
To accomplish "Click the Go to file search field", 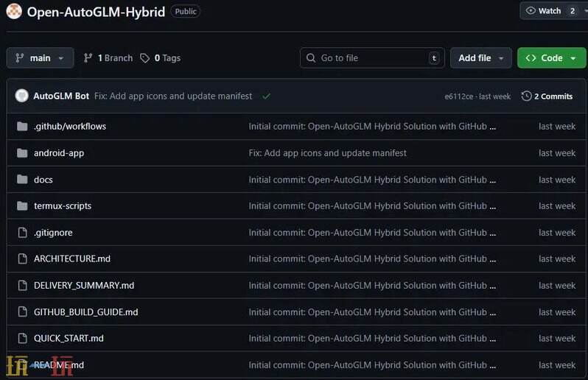I will [372, 58].
